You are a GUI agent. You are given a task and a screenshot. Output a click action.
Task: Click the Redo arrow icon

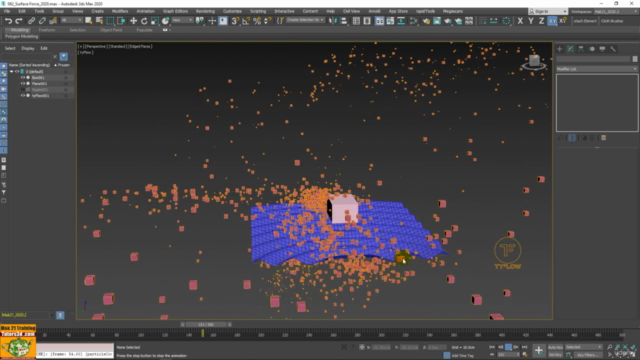[19, 21]
